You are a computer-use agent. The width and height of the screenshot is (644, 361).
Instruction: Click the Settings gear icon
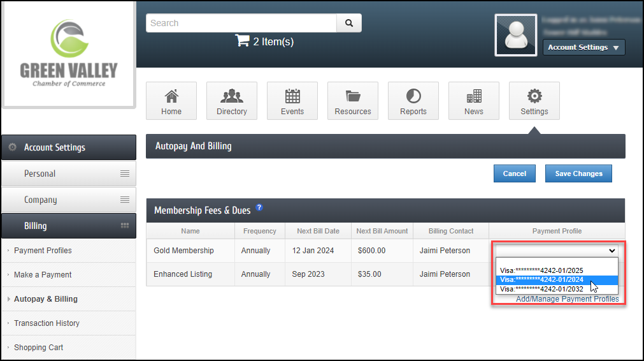click(534, 96)
